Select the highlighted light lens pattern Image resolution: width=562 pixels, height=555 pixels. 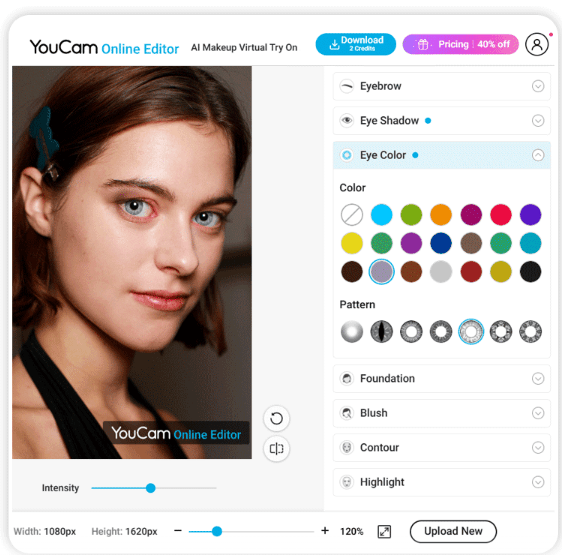[471, 331]
